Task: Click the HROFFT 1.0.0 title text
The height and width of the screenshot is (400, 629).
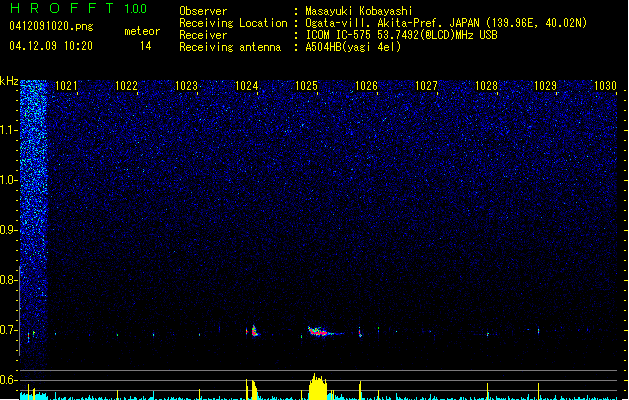Action: (78, 8)
